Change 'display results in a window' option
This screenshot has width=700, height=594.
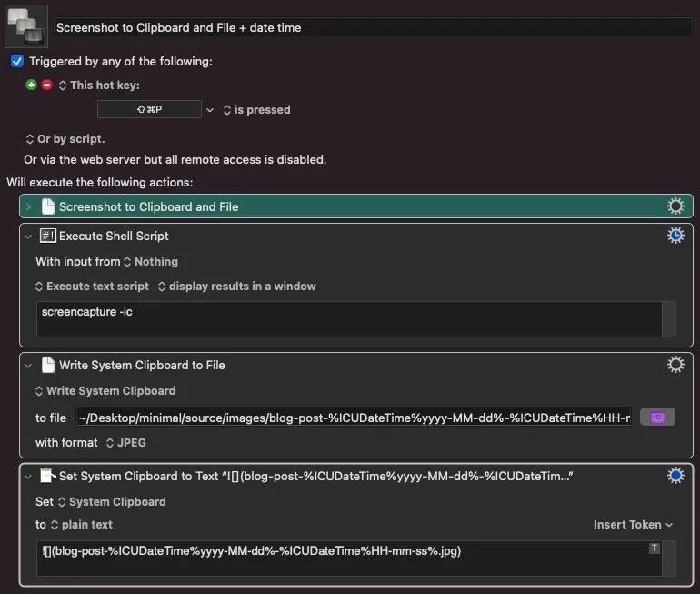coord(237,287)
